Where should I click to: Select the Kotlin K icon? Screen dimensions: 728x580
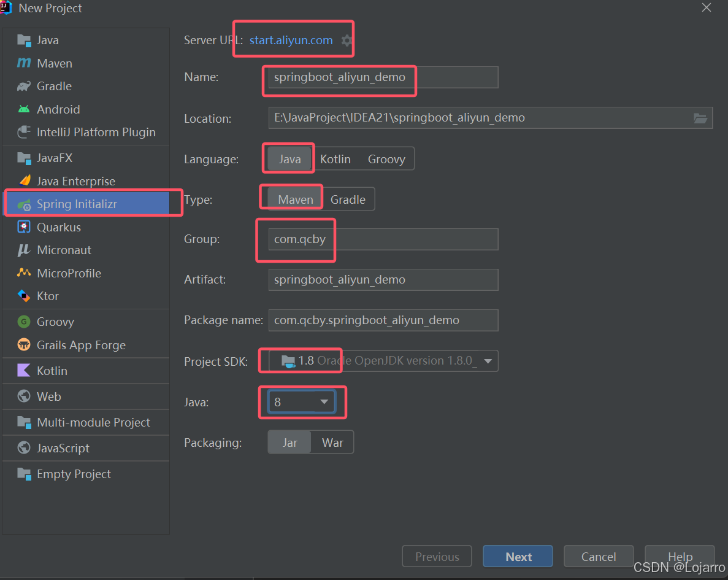pyautogui.click(x=24, y=370)
